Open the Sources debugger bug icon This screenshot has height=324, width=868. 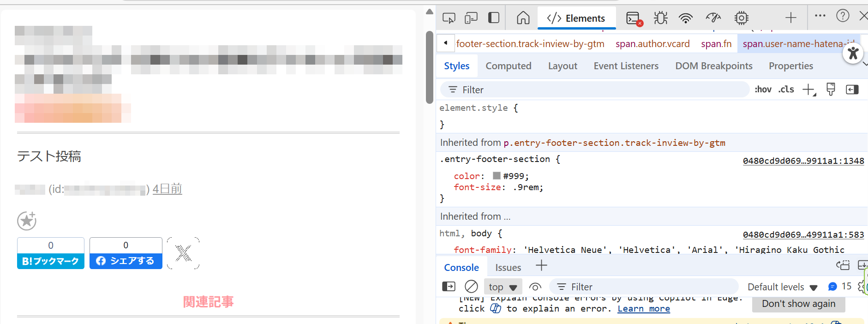pyautogui.click(x=660, y=18)
